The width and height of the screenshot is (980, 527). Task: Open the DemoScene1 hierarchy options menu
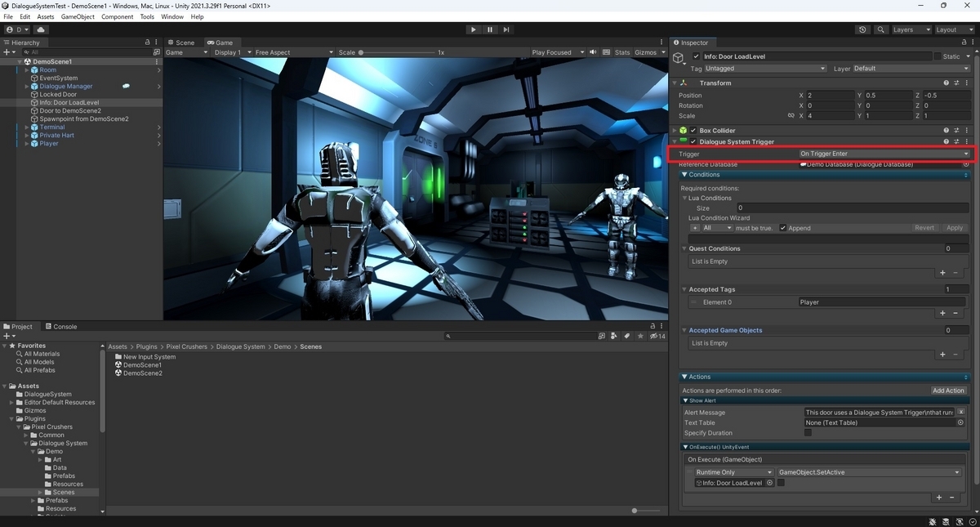coord(158,61)
